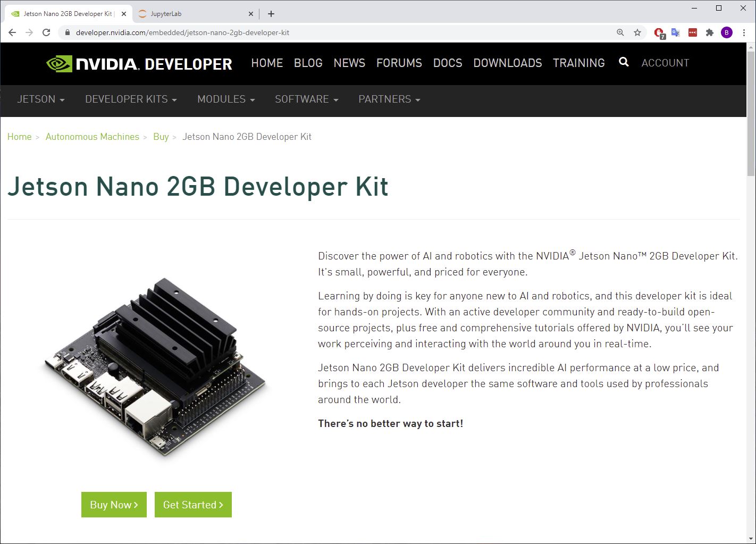756x544 pixels.
Task: Click the purple profile avatar icon
Action: point(726,32)
